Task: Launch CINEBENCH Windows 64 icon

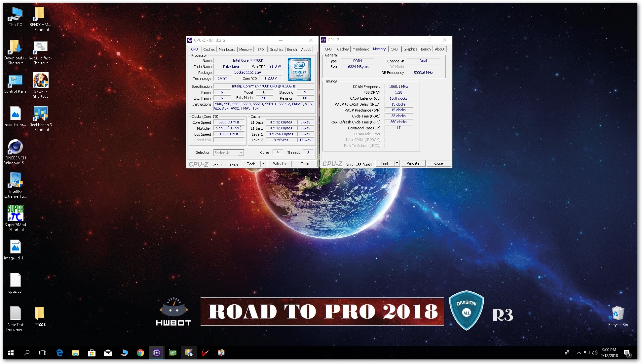Action: 15,152
